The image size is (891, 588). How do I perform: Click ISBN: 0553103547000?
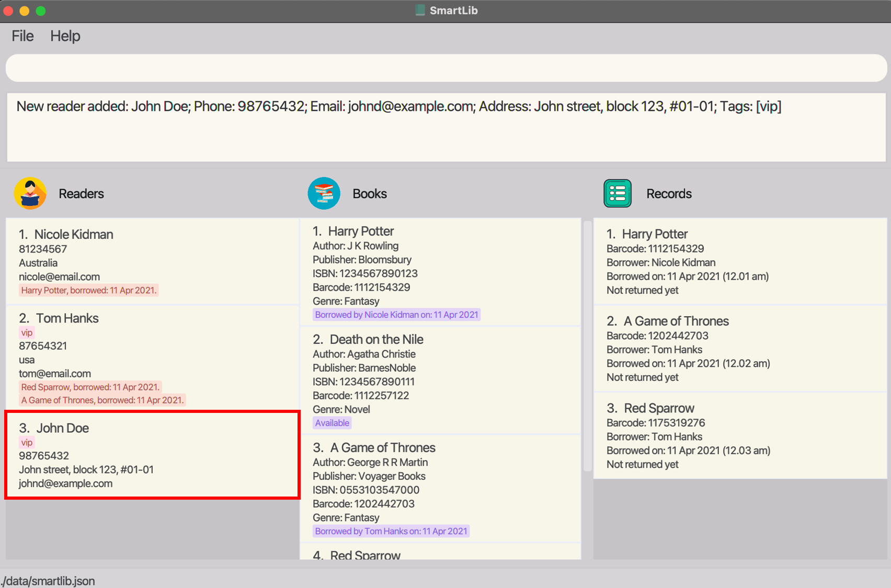(x=366, y=490)
